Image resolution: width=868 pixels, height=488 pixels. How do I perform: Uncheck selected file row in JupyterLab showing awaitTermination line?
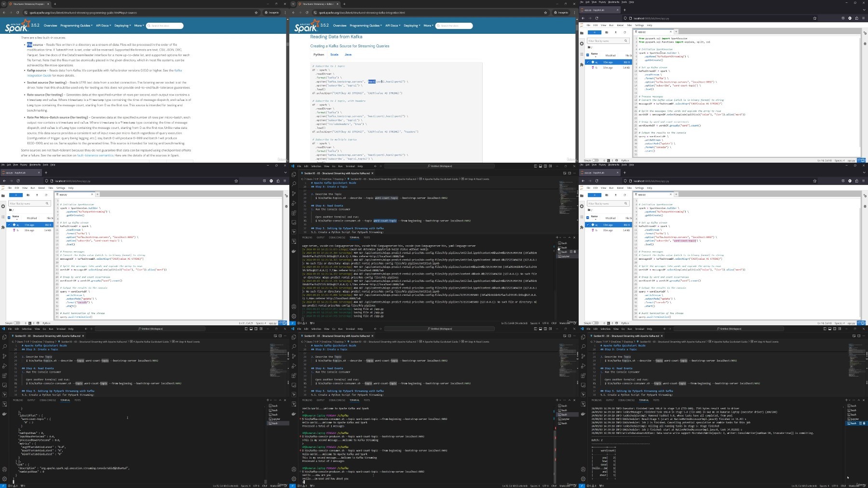(x=9, y=225)
